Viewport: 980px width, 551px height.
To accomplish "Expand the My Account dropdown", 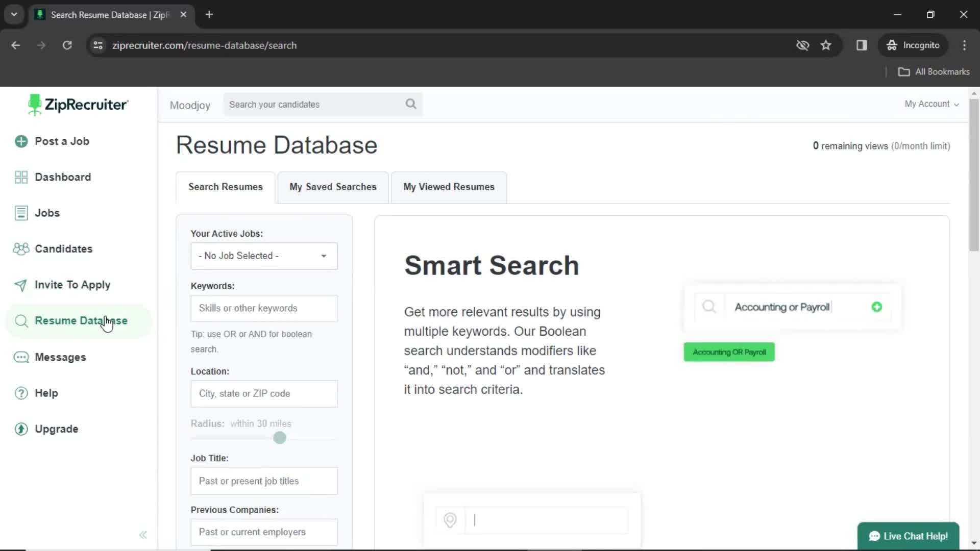I will [932, 104].
